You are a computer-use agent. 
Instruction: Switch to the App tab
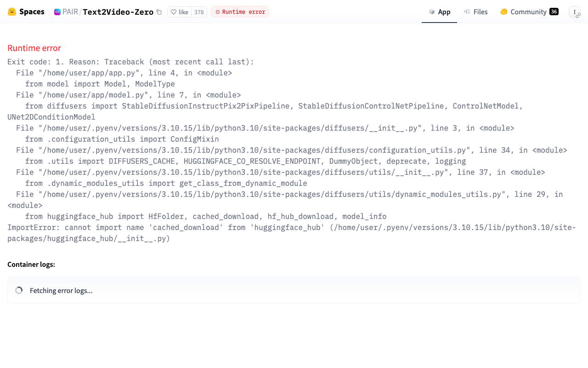click(439, 12)
